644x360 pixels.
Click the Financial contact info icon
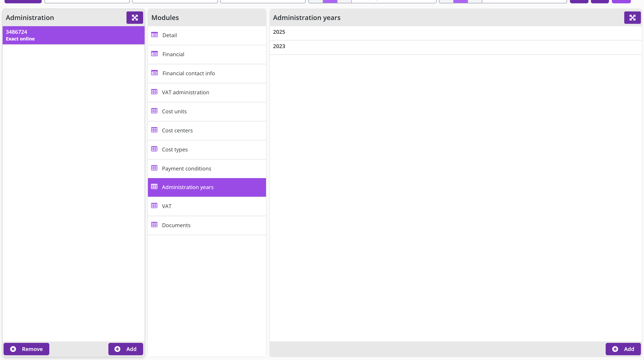[154, 73]
